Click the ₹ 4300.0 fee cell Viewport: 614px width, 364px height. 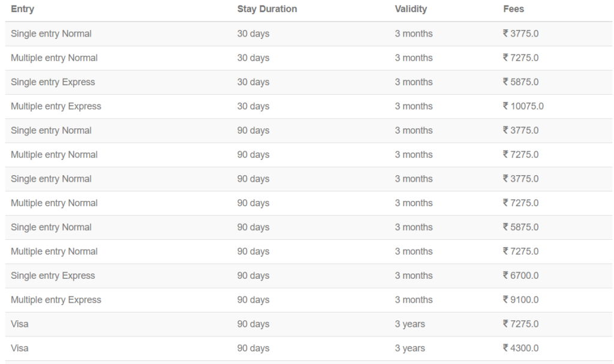pos(520,348)
